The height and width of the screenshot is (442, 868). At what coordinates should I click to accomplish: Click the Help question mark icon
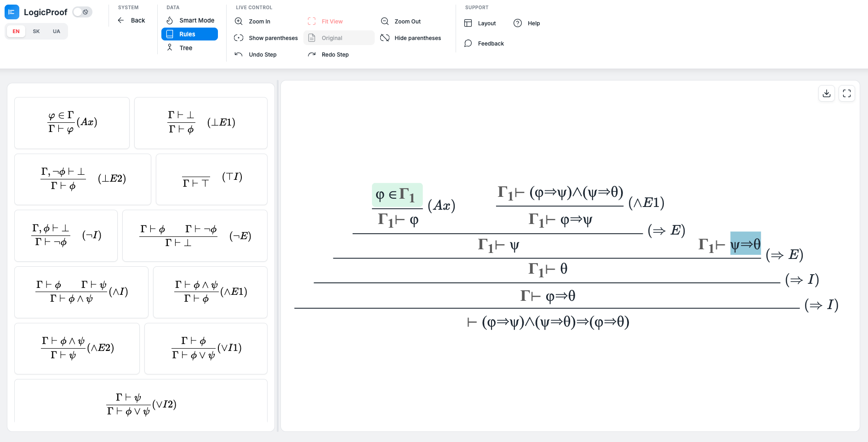[518, 23]
